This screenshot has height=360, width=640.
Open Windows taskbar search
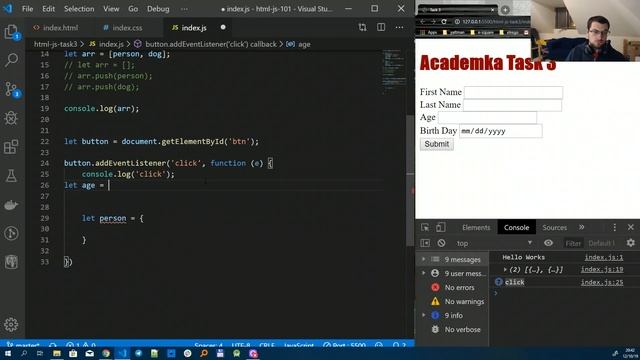click(x=24, y=353)
